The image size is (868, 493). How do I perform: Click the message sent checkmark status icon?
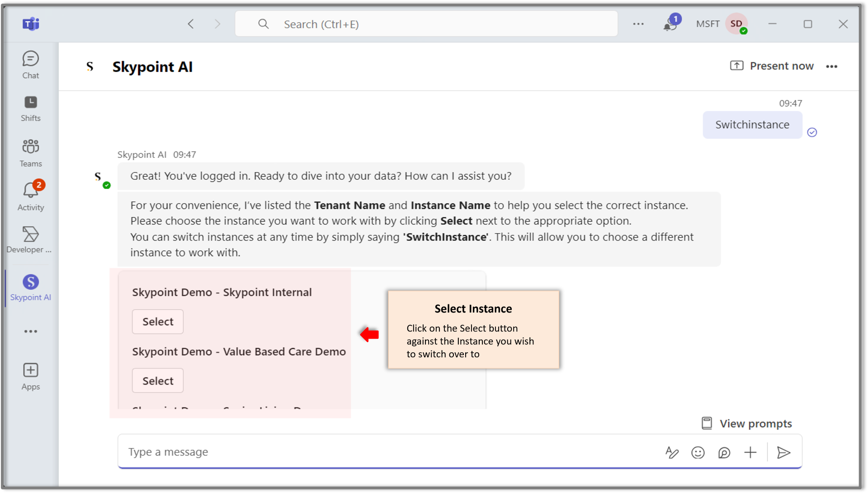(x=812, y=132)
